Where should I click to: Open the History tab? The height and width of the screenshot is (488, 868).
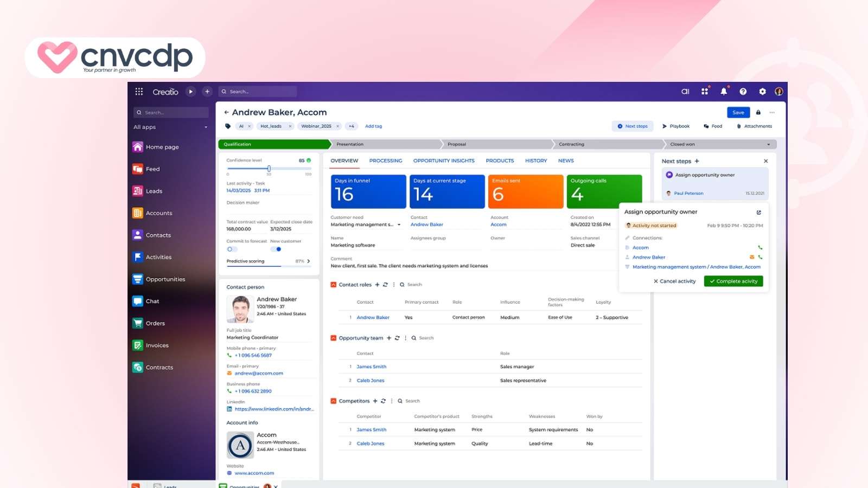click(x=535, y=160)
